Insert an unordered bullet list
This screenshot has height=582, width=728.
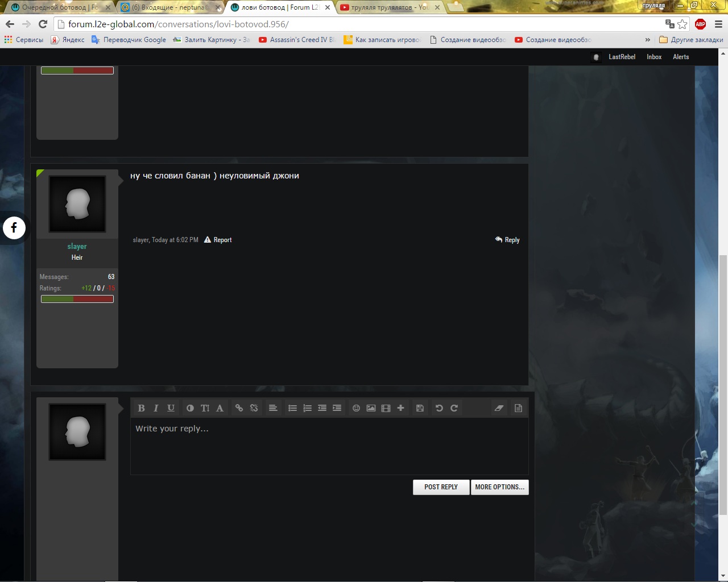coord(292,408)
